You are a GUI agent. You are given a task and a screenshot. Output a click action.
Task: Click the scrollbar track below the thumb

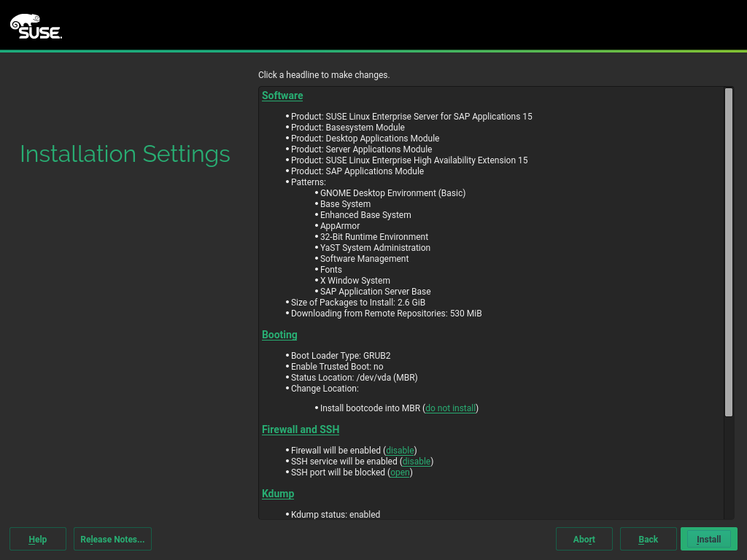[728, 467]
